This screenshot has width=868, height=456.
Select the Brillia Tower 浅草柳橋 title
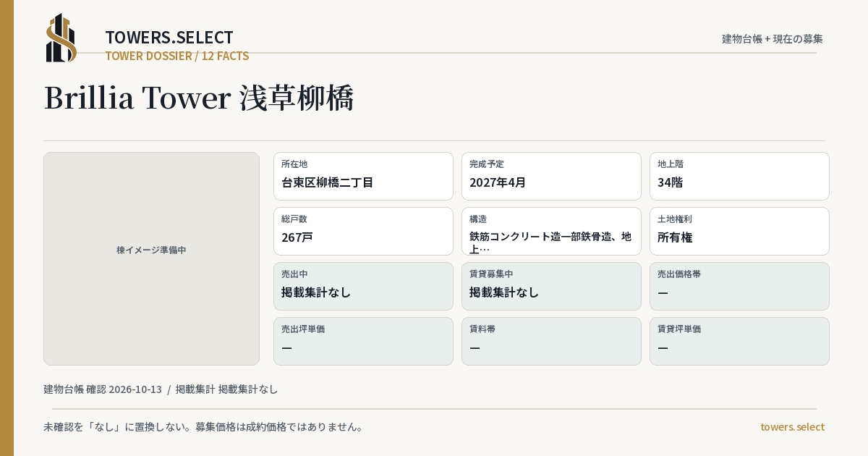click(x=199, y=98)
